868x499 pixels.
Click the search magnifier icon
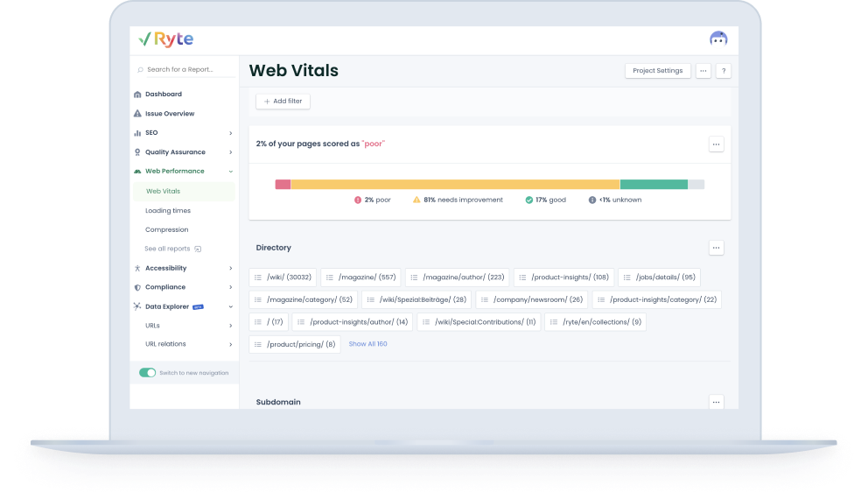tap(140, 70)
